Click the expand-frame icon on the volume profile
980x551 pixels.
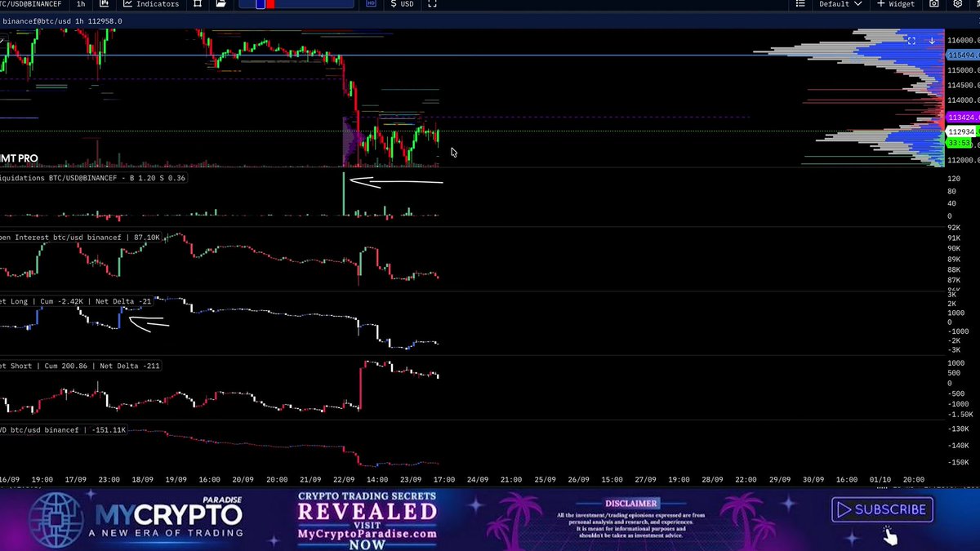(911, 40)
